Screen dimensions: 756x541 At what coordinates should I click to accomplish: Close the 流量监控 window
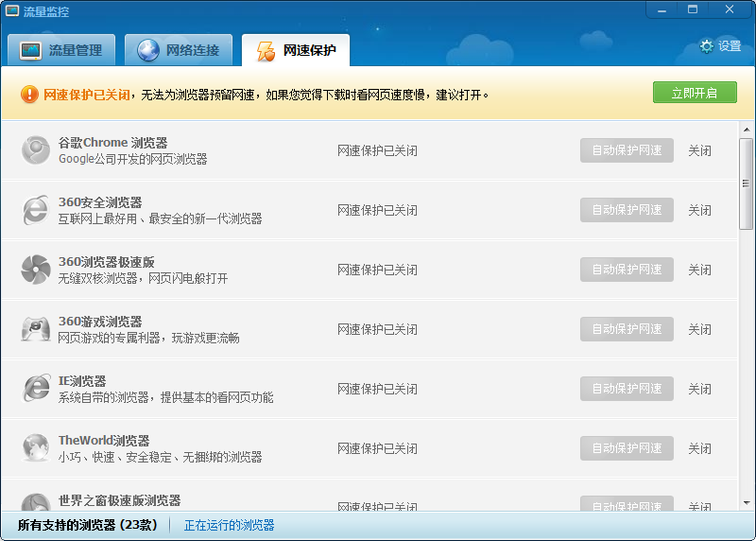click(730, 9)
